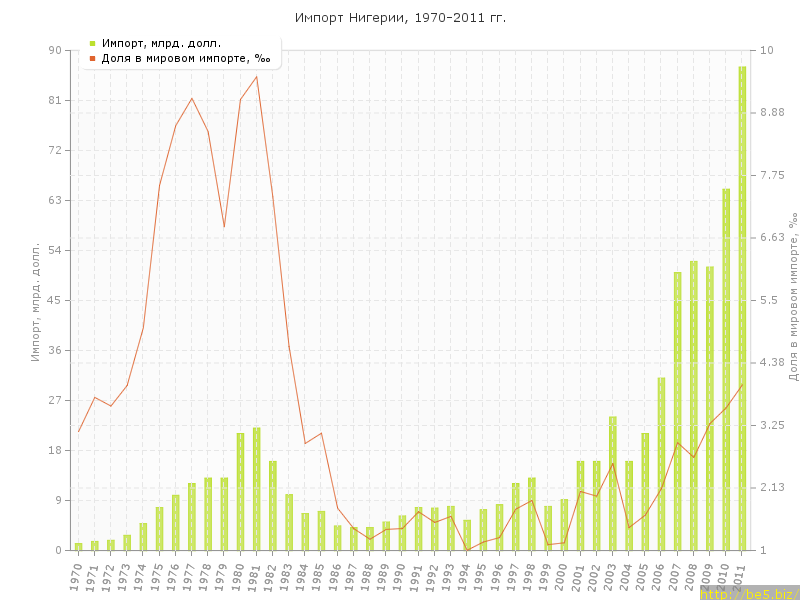Click the orange line peak at 1981
The image size is (800, 600).
click(257, 76)
